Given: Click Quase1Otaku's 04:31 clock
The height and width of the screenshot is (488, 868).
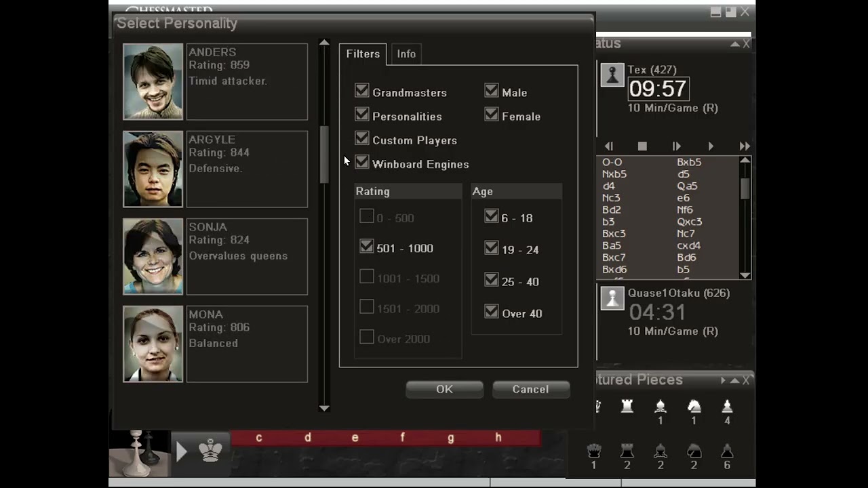Looking at the screenshot, I should (657, 312).
